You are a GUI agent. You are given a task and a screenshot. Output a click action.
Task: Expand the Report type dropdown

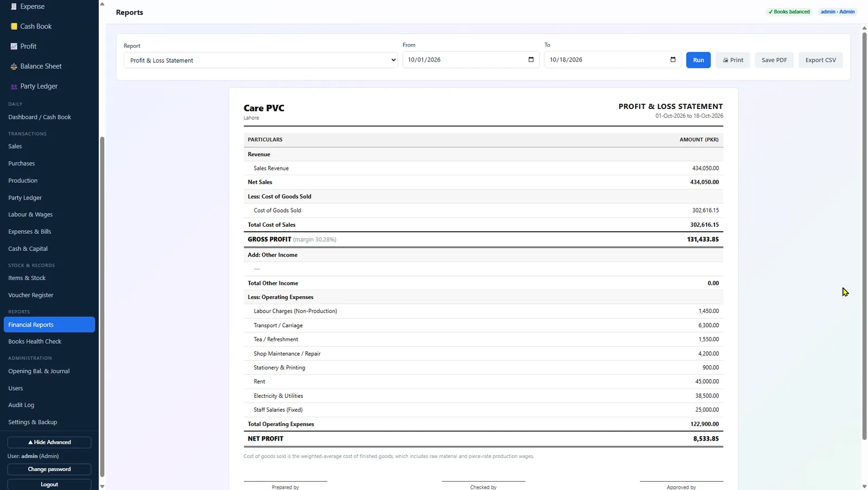pyautogui.click(x=261, y=60)
